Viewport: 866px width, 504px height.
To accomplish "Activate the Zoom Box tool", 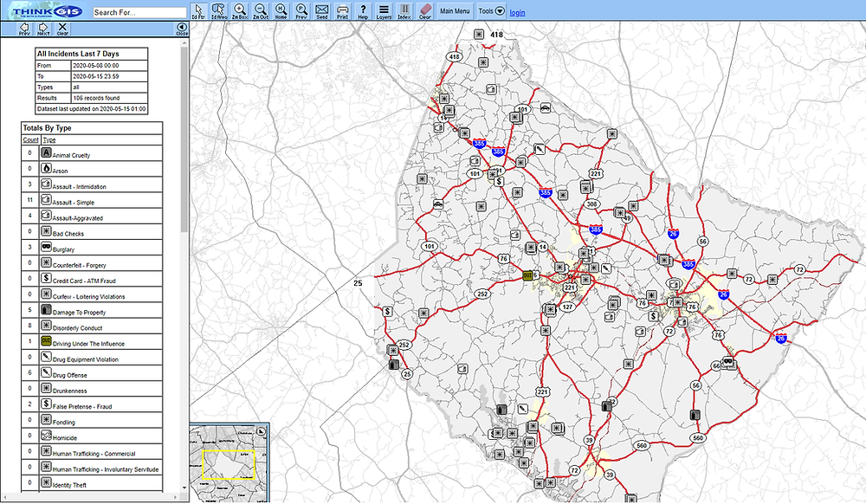I will pyautogui.click(x=240, y=11).
